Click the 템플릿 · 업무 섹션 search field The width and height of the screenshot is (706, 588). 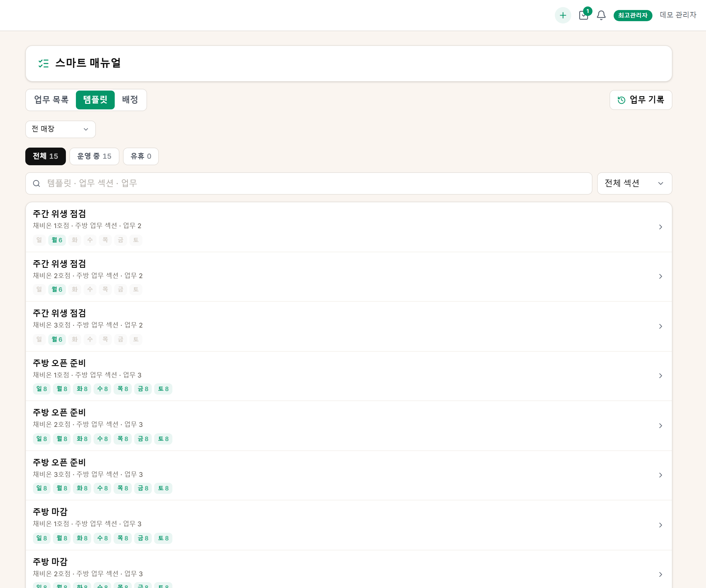[309, 183]
